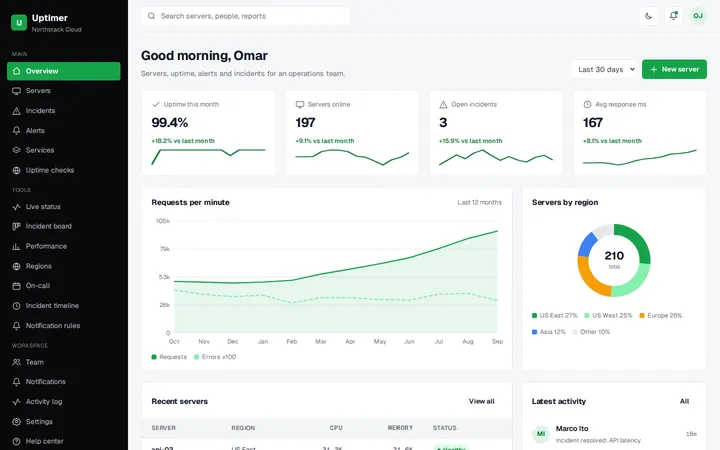Click the Marco Ito MI avatar
Viewport: 720px width, 450px height.
(x=541, y=433)
